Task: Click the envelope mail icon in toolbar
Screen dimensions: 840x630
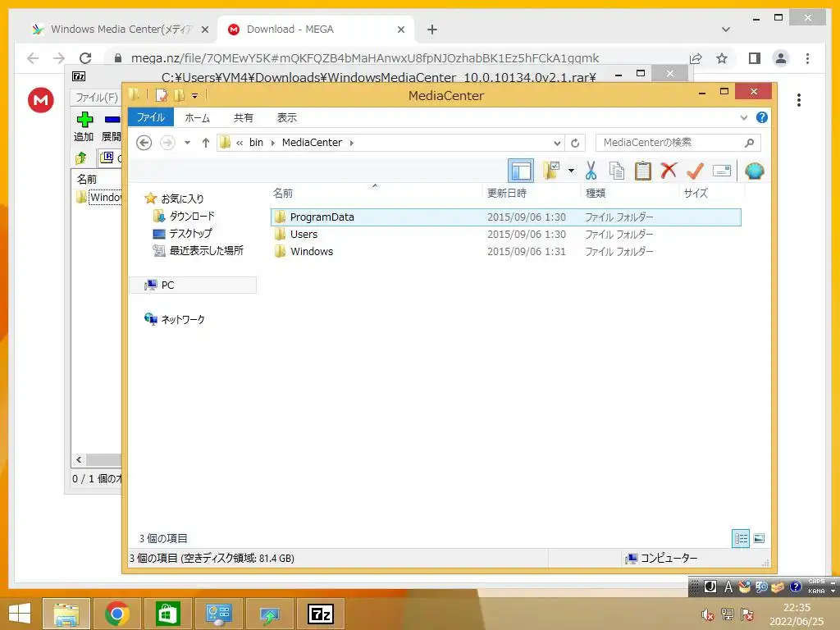Action: click(x=722, y=171)
